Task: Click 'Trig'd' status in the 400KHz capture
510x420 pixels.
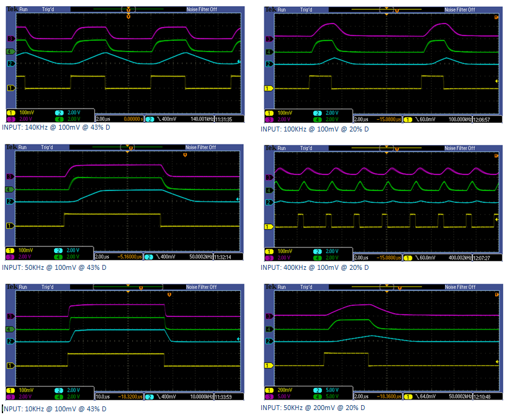Action: pos(306,148)
